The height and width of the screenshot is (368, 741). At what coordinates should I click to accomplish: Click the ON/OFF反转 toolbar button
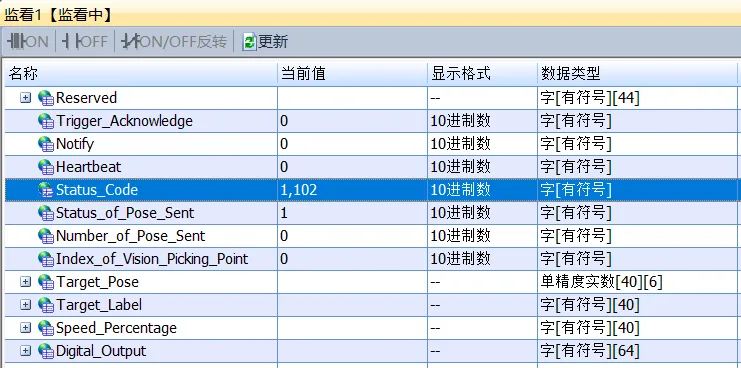[x=174, y=42]
